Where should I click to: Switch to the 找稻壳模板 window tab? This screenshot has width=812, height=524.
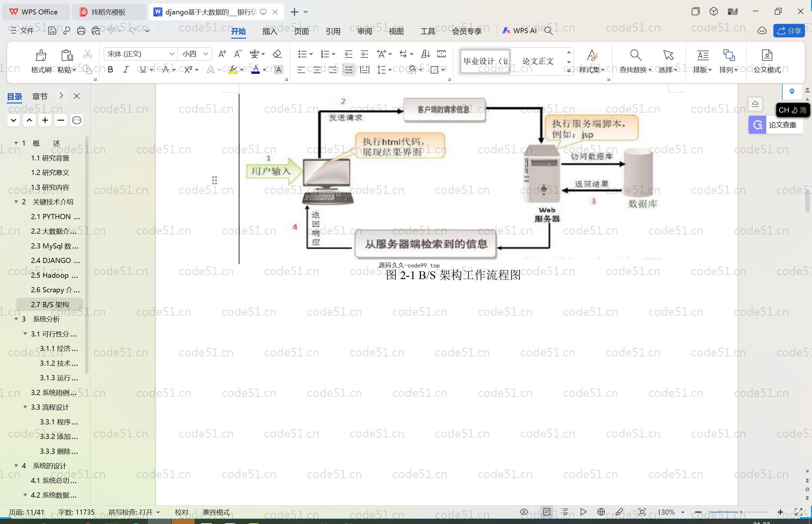pos(109,12)
